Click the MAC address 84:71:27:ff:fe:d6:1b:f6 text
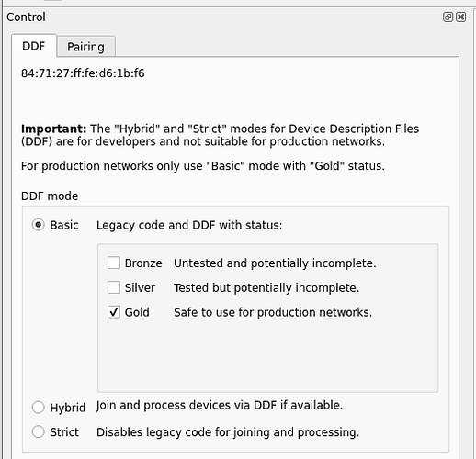Image resolution: width=476 pixels, height=459 pixels. (83, 73)
